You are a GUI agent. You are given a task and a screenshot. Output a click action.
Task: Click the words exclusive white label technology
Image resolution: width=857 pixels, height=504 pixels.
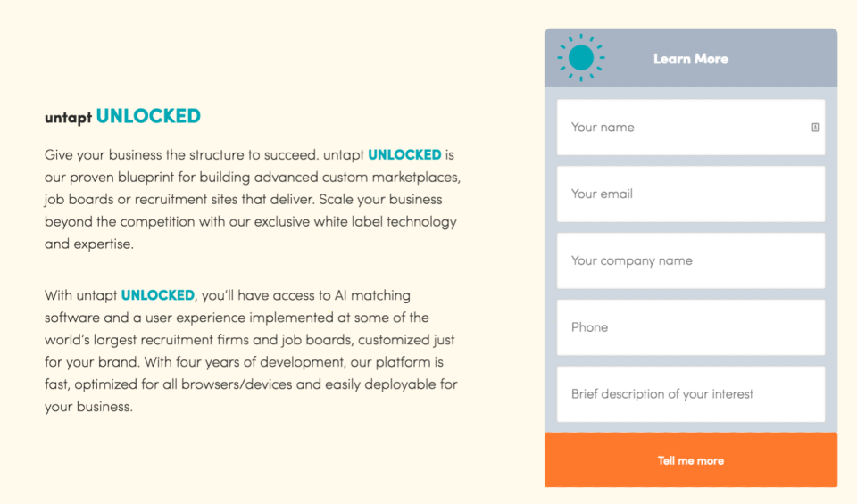click(x=355, y=222)
